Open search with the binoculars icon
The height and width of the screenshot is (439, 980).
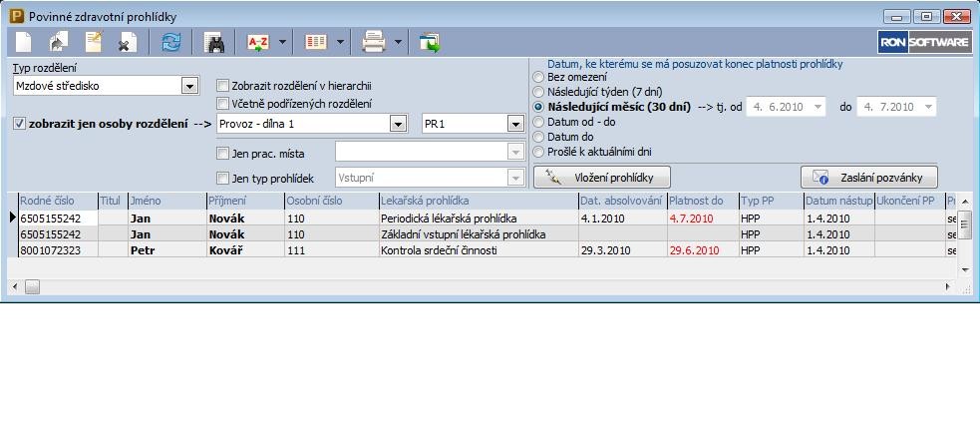pos(213,42)
